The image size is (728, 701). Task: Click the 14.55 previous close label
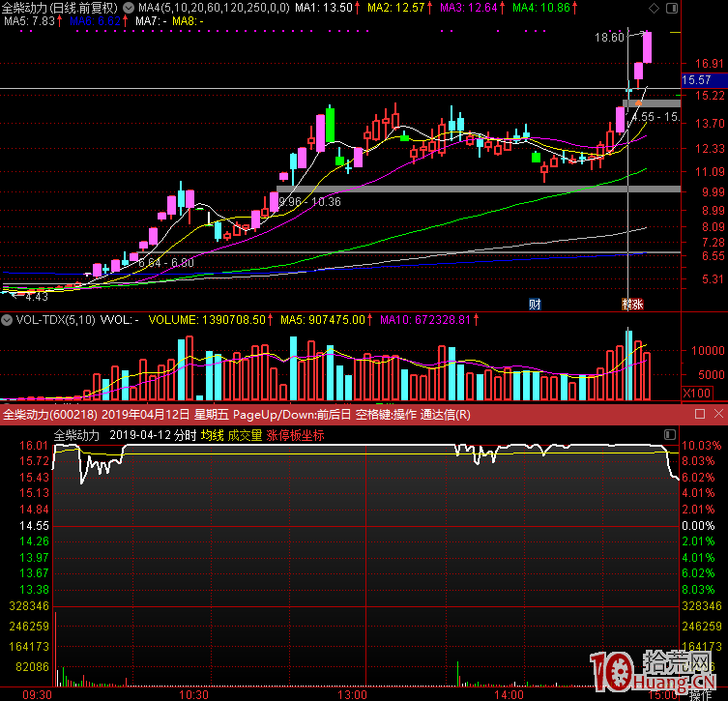(35, 526)
